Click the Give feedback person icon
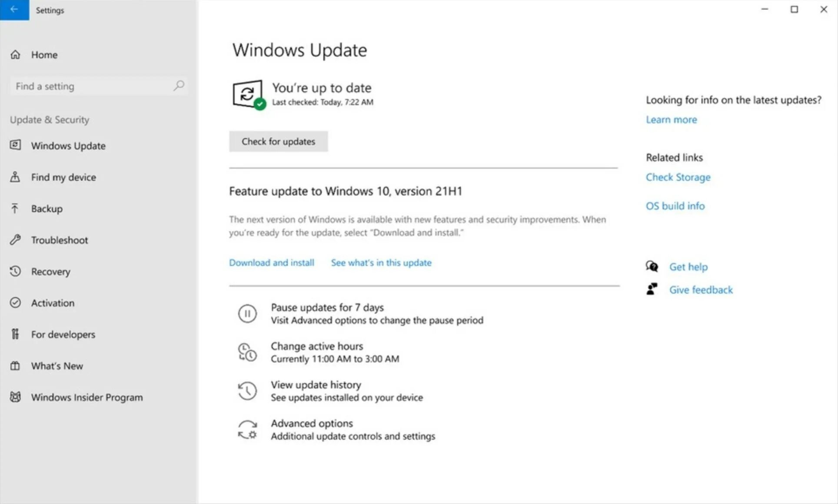838x504 pixels. tap(652, 289)
